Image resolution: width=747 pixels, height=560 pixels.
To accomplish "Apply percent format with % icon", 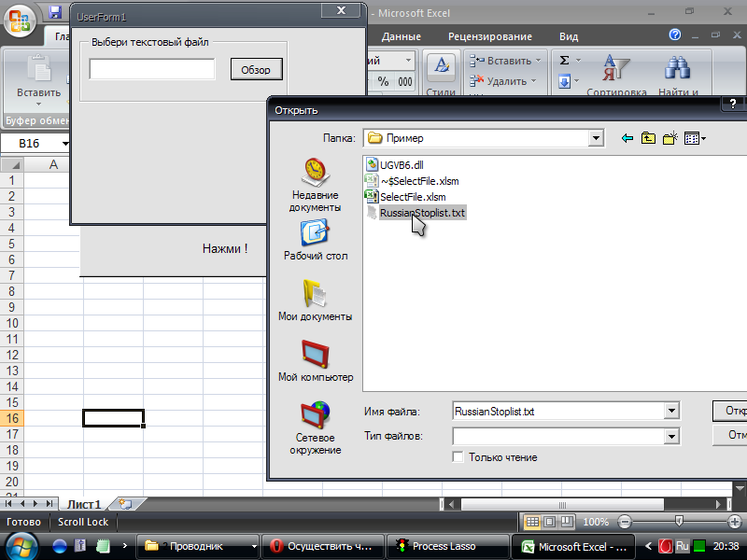I will pos(383,81).
